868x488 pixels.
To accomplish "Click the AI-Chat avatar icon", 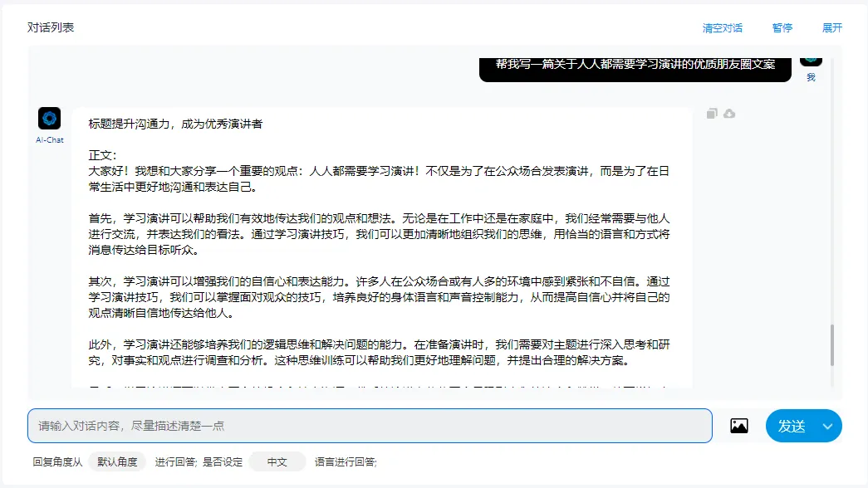I will 50,118.
